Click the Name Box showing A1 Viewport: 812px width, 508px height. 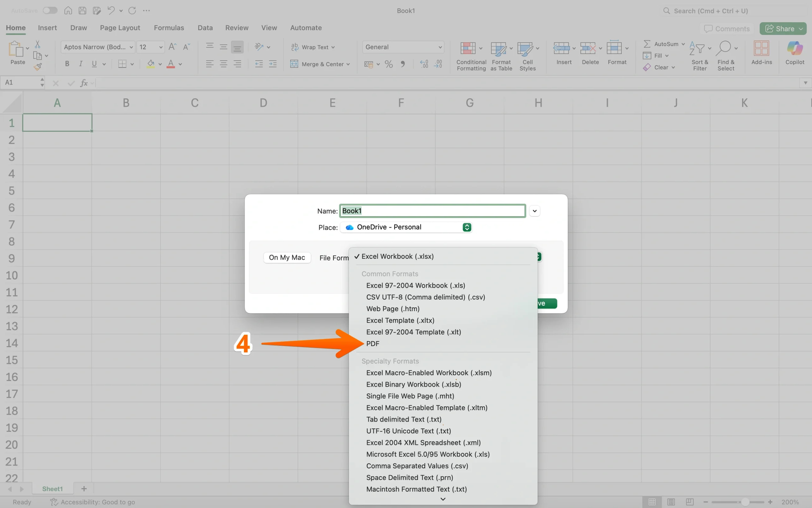pos(23,83)
